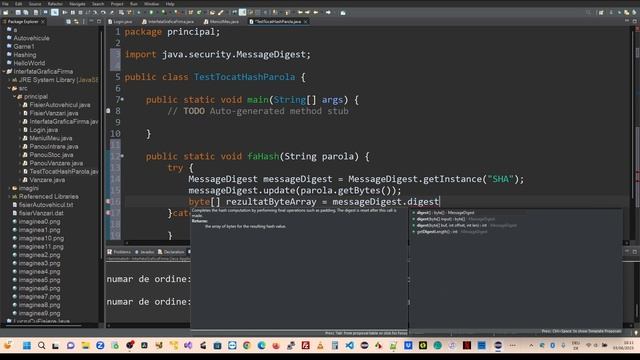Click the Forward navigation arrow icon
The height and width of the screenshot is (360, 640).
click(x=328, y=13)
